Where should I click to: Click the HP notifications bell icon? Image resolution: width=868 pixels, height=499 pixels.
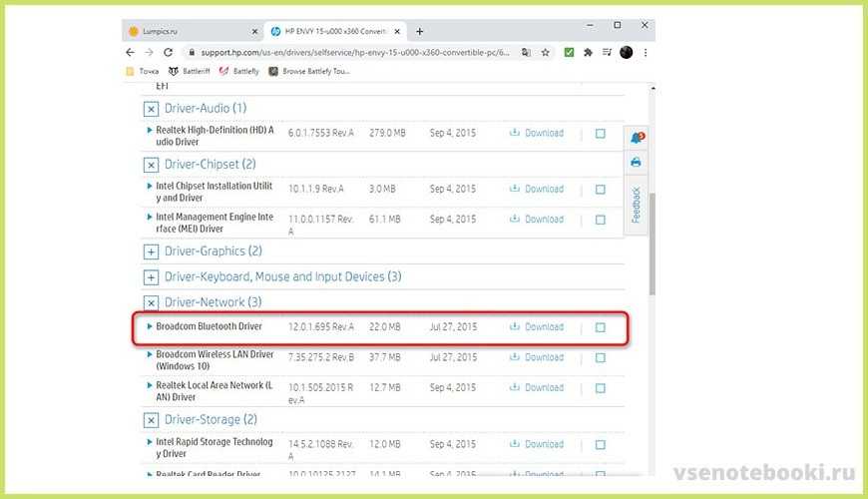tap(636, 139)
